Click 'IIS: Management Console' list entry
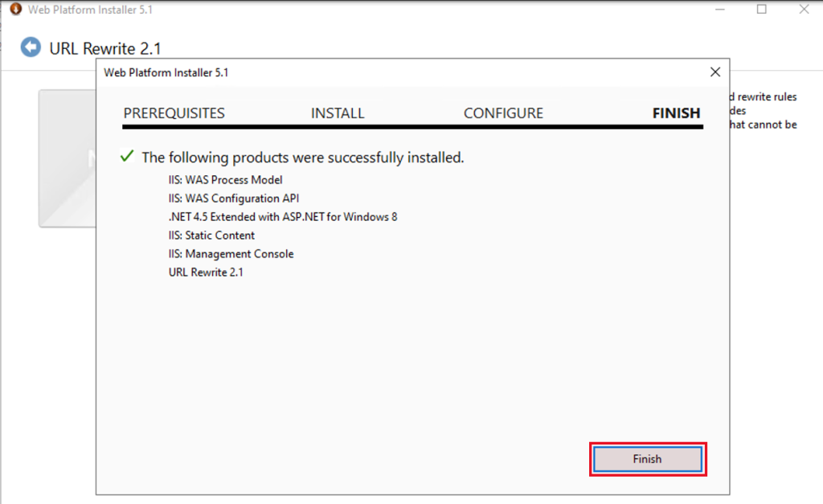The width and height of the screenshot is (823, 504). [x=231, y=254]
